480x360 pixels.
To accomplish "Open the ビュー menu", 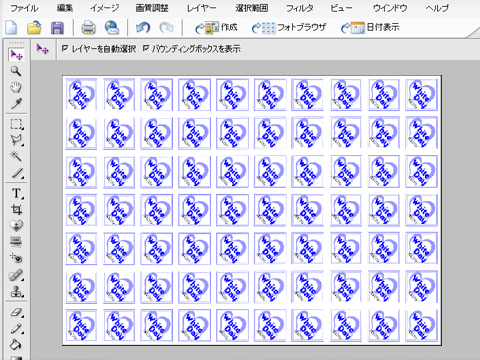I will coord(341,8).
